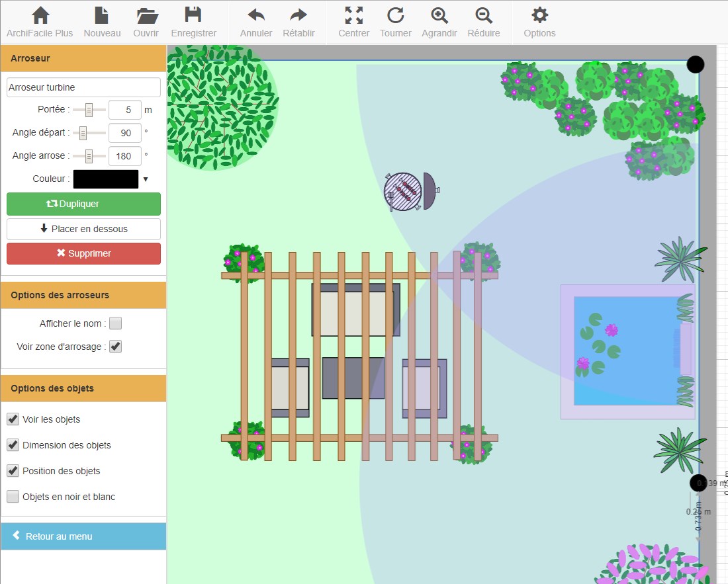Screen dimensions: 728x584
Task: Collapse the Options des arroseurs panel header
Action: point(83,295)
